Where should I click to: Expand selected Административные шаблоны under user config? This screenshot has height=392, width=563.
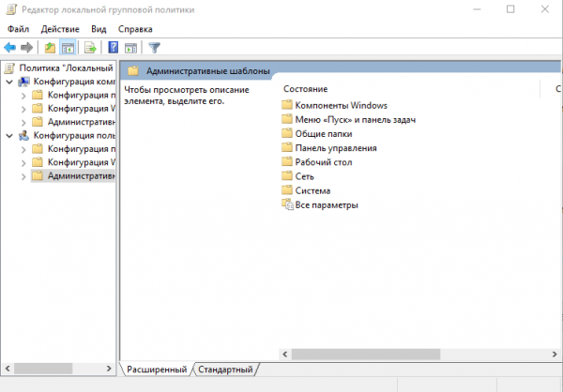point(23,176)
